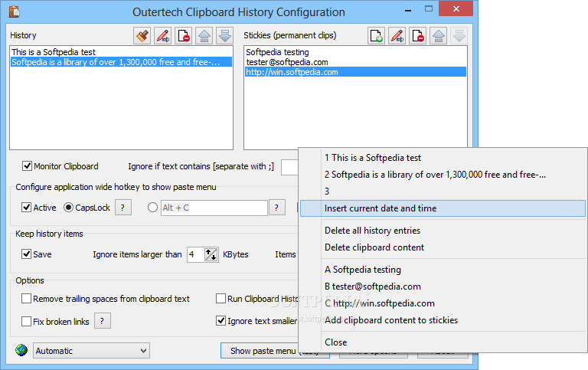The width and height of the screenshot is (588, 370).
Task: Maximize the configuration window
Action: point(429,9)
